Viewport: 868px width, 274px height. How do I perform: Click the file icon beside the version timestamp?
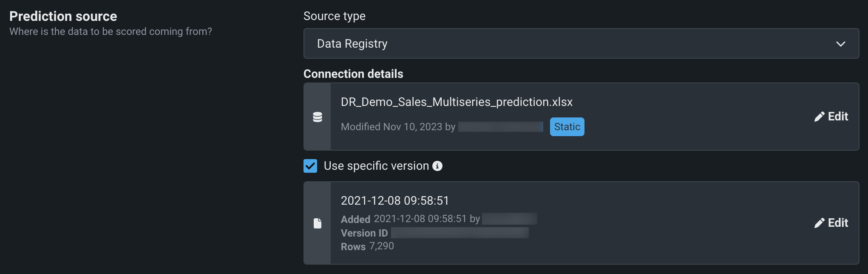click(x=318, y=223)
